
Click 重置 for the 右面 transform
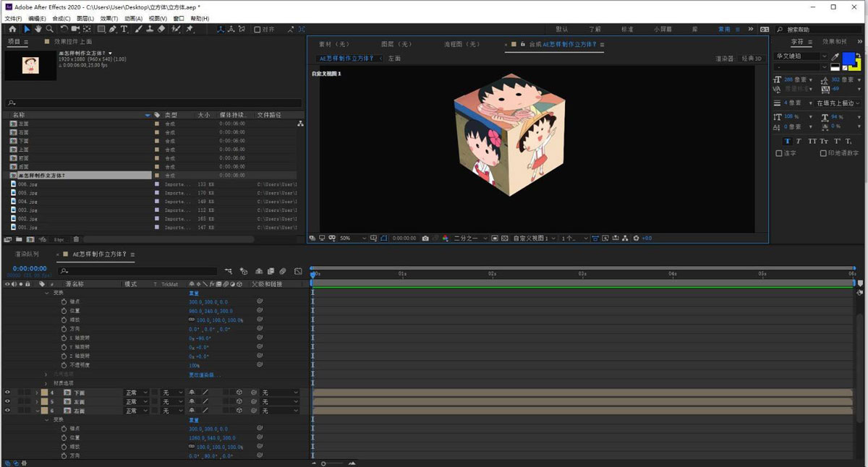point(194,419)
